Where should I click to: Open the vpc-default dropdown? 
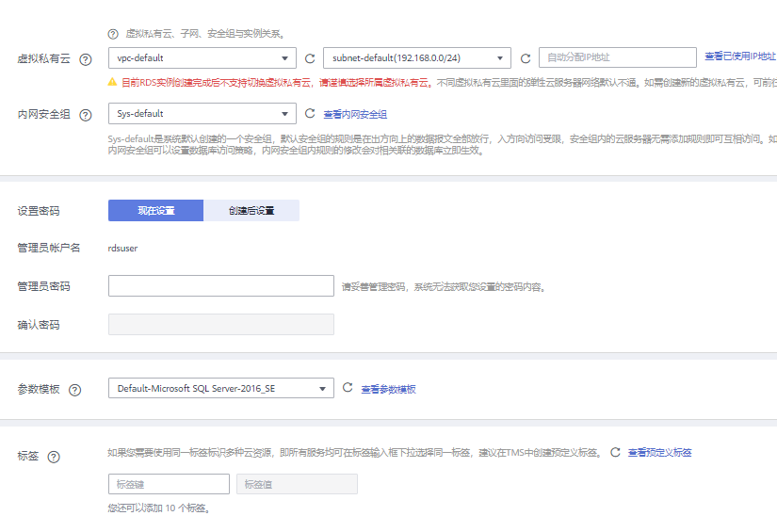click(202, 58)
